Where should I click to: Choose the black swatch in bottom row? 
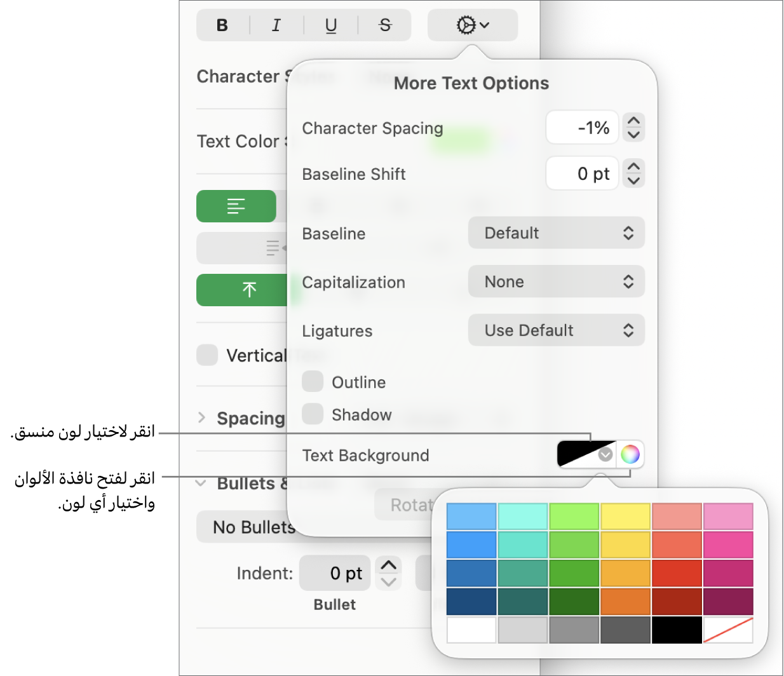[677, 630]
